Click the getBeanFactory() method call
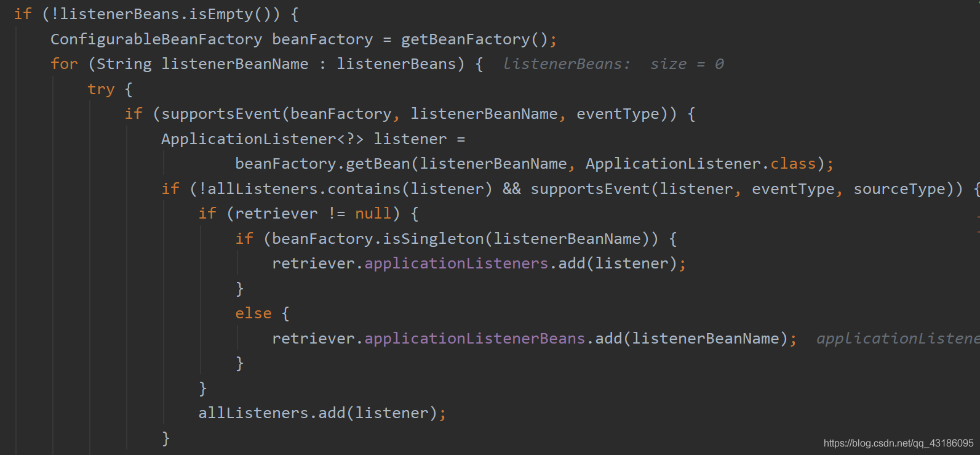 coord(475,39)
